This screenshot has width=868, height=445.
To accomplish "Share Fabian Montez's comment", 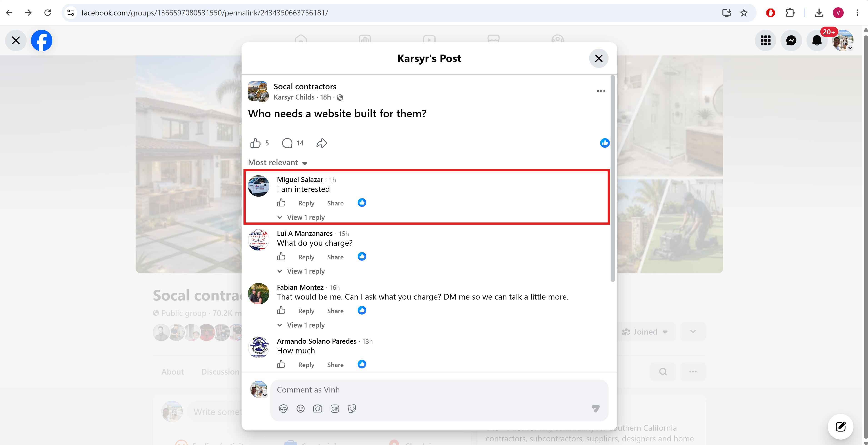I will click(x=335, y=311).
